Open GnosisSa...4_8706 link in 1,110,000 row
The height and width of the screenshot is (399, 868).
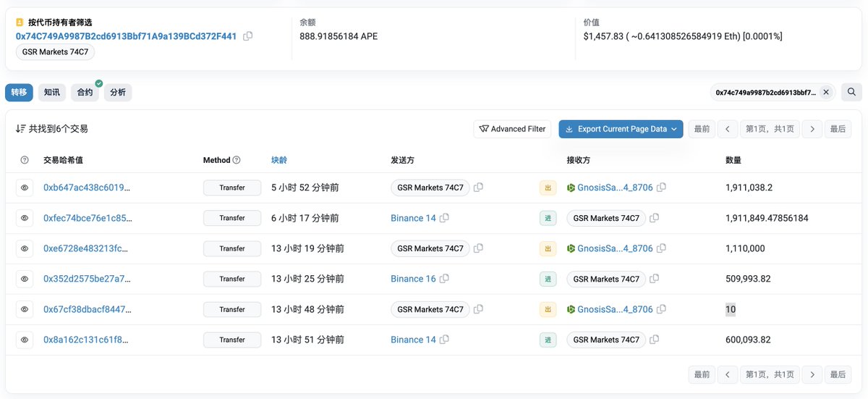pos(615,248)
